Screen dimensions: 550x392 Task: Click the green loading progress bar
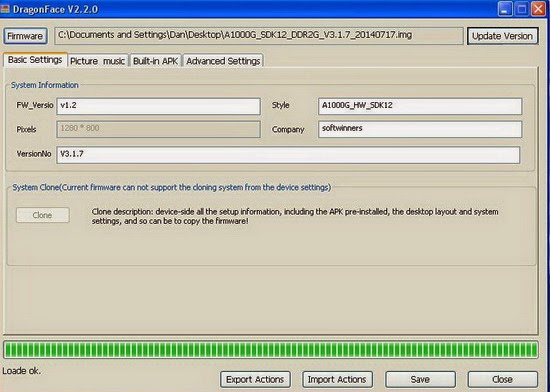click(x=271, y=350)
